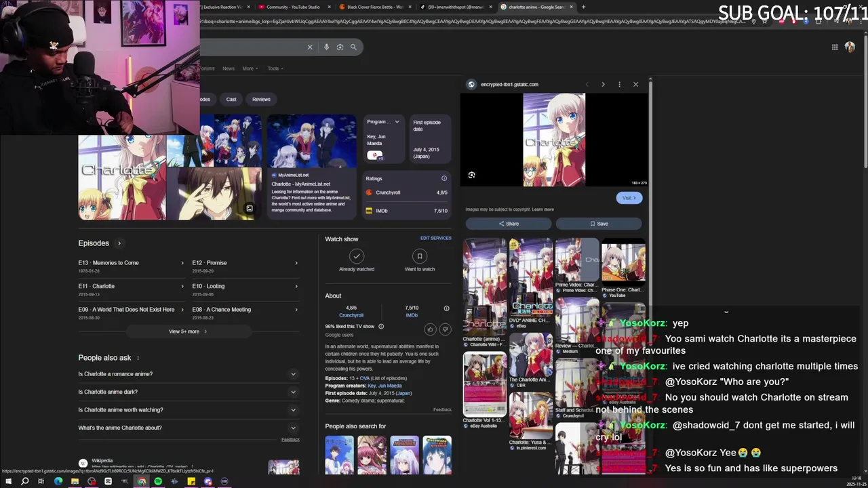The width and height of the screenshot is (868, 488).
Task: Open info icon next to liked percentage
Action: point(381,326)
